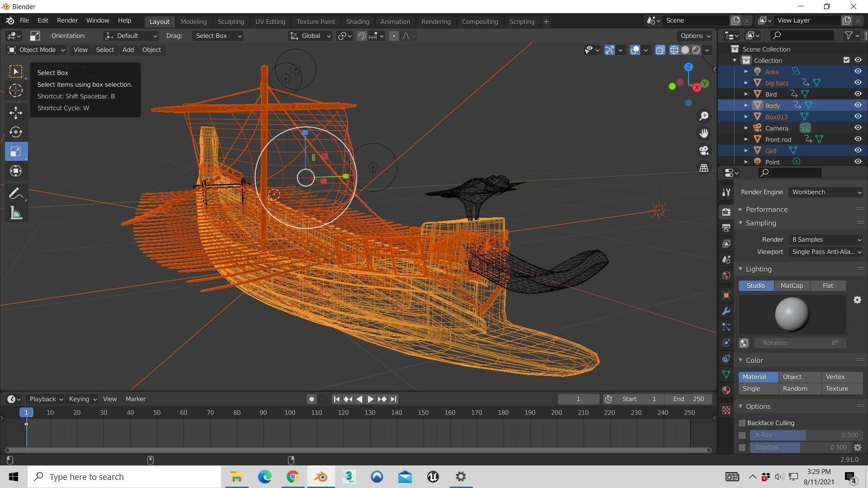The width and height of the screenshot is (868, 488).
Task: Uncheck the Collection exclude checkbox
Action: click(846, 60)
